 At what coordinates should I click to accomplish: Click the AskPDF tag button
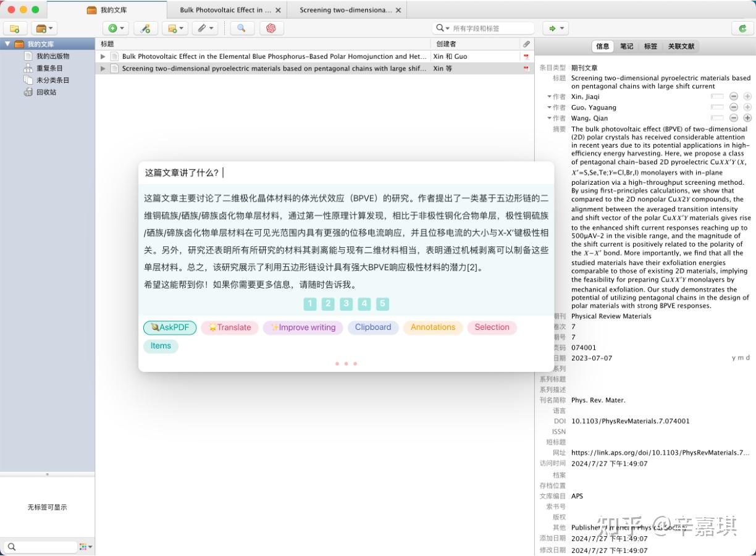170,327
